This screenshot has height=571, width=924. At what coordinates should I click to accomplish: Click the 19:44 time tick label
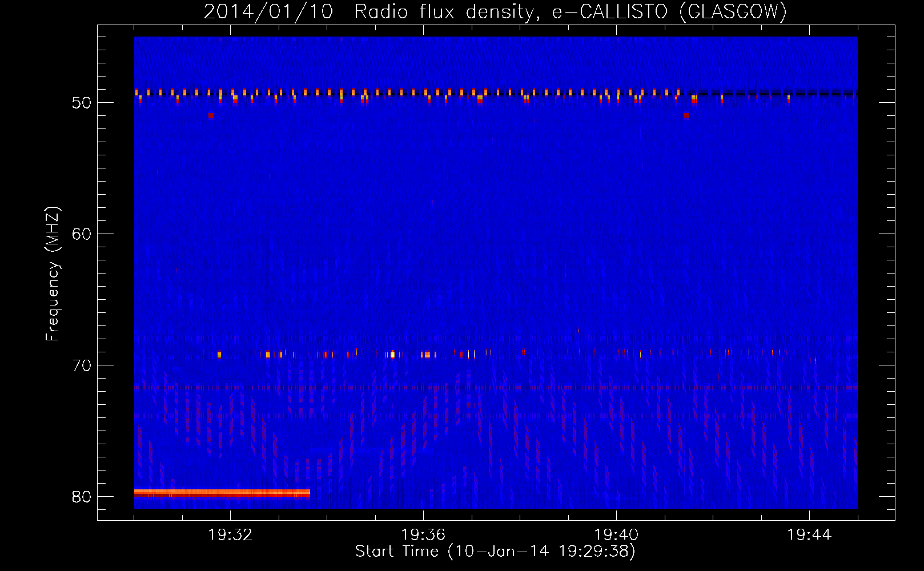[x=809, y=534]
